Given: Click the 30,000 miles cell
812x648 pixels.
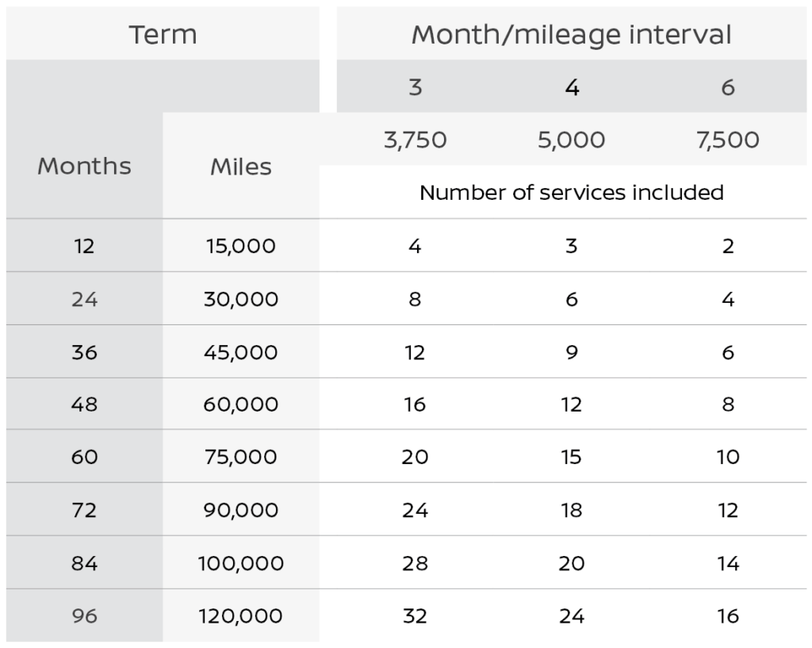Looking at the screenshot, I should coord(241,299).
